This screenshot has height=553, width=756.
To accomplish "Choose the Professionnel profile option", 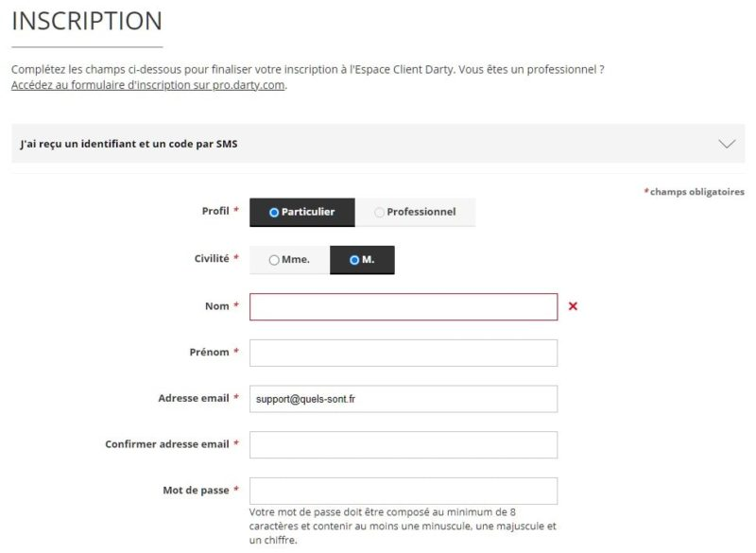I will 415,212.
